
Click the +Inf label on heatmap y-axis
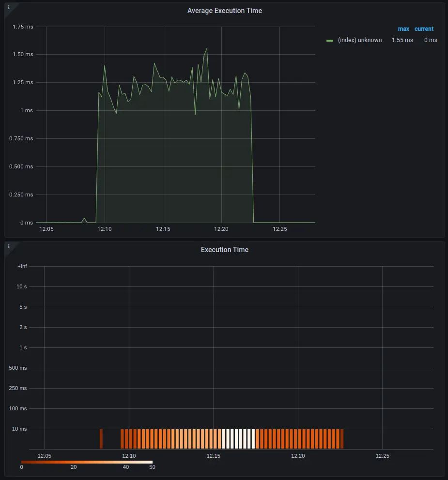pos(22,267)
